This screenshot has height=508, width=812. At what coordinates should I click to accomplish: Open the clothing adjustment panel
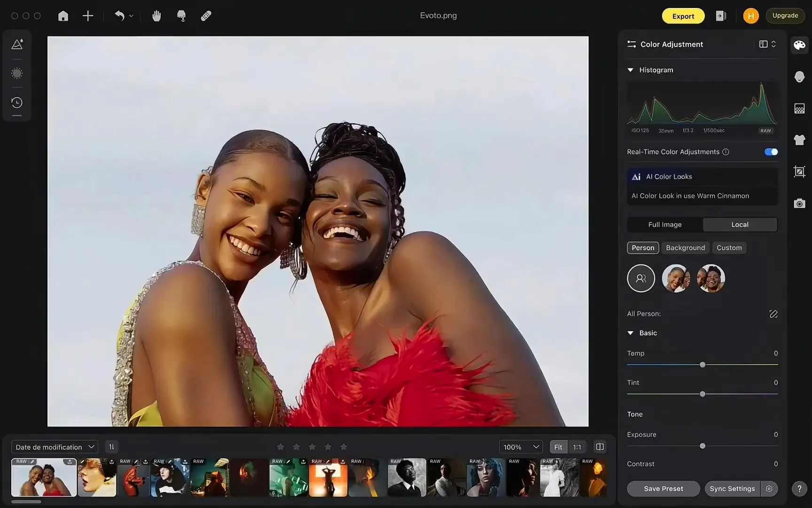pos(799,140)
